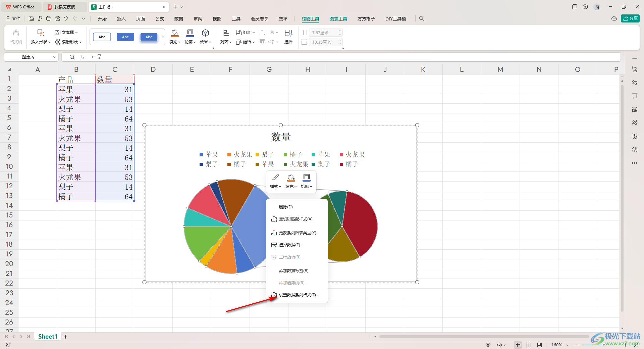Click the zoom magnifier beside formula bar
This screenshot has height=349, width=644.
[x=72, y=57]
